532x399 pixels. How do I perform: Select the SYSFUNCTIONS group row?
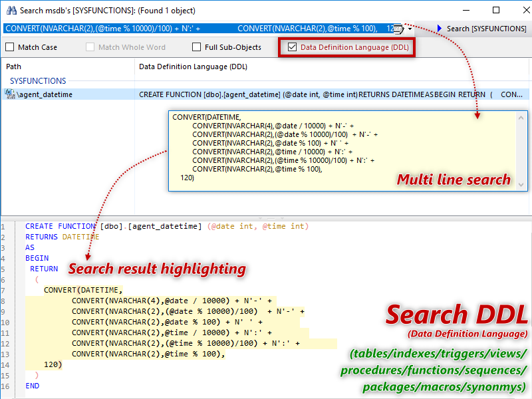pos(38,81)
